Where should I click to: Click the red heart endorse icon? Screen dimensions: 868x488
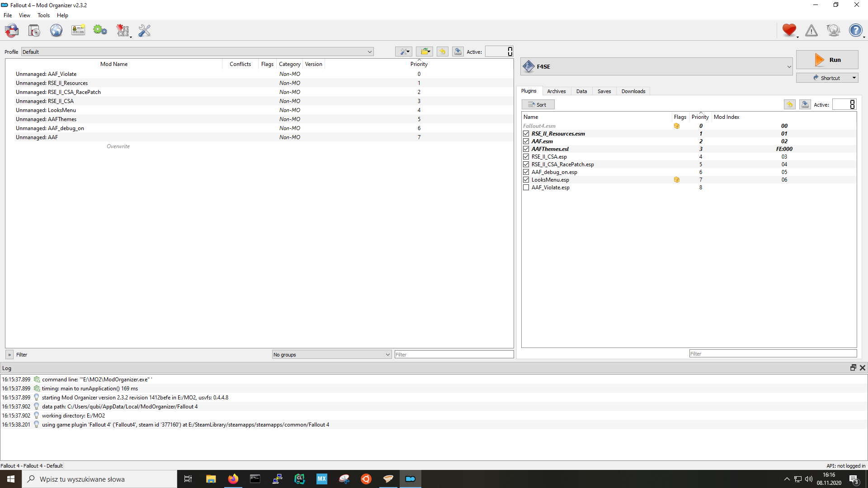[x=789, y=30]
